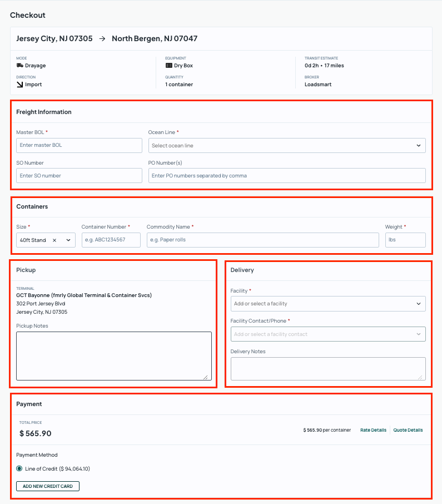442x504 pixels.
Task: Click inside the Pickup Notes text area
Action: pos(114,356)
